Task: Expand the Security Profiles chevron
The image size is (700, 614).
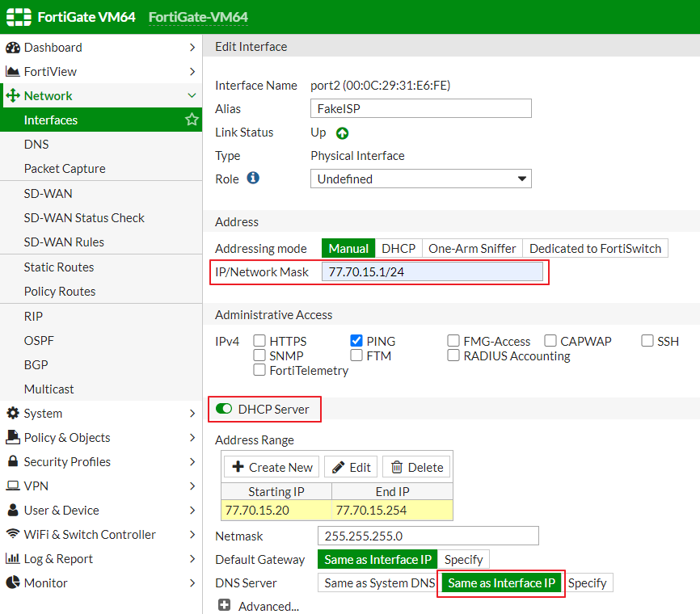Action: tap(192, 461)
